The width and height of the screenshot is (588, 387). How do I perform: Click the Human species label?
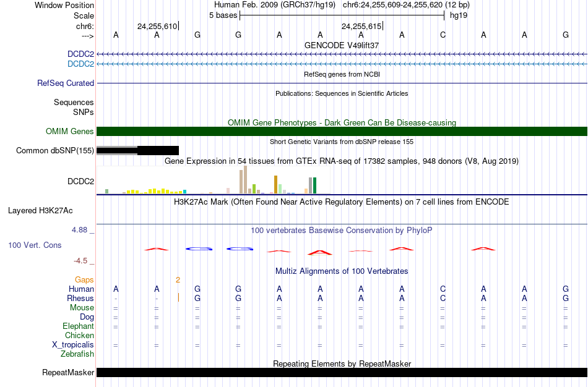(x=81, y=289)
